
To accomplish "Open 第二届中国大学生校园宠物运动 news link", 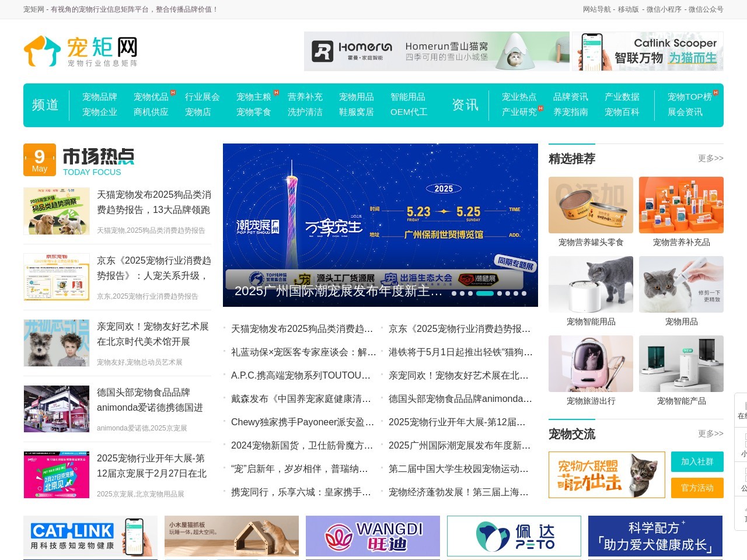I will [x=459, y=469].
